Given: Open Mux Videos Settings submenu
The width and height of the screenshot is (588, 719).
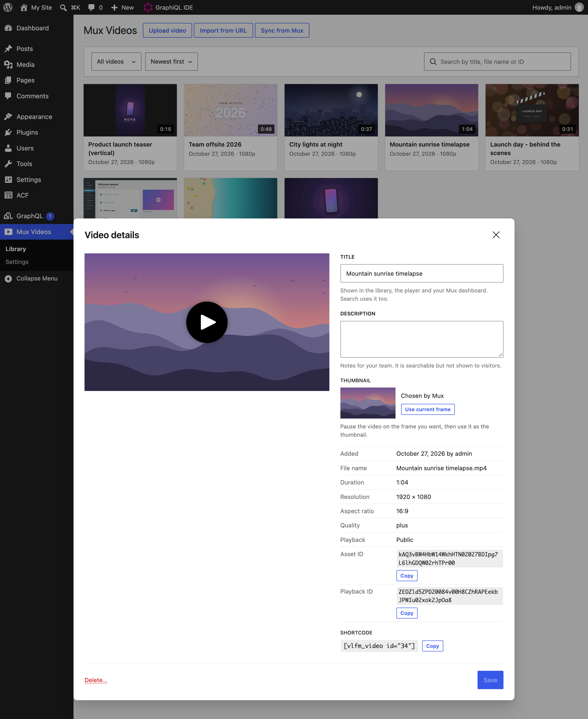Looking at the screenshot, I should click(x=17, y=262).
